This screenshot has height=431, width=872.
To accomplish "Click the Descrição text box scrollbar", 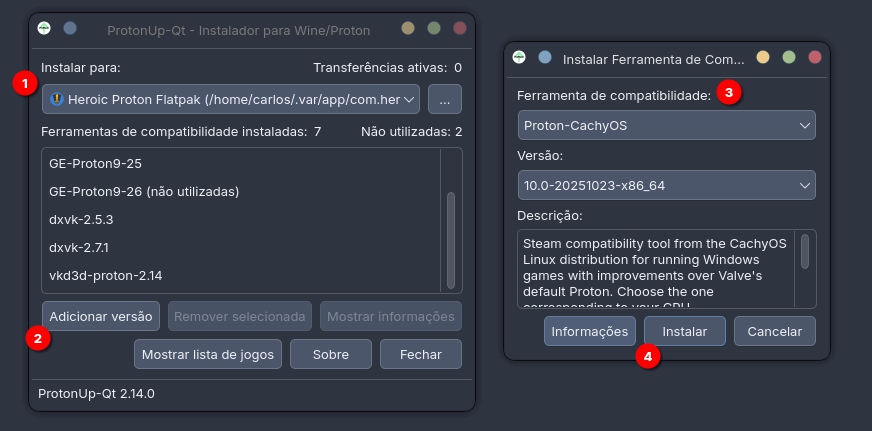I will point(805,252).
